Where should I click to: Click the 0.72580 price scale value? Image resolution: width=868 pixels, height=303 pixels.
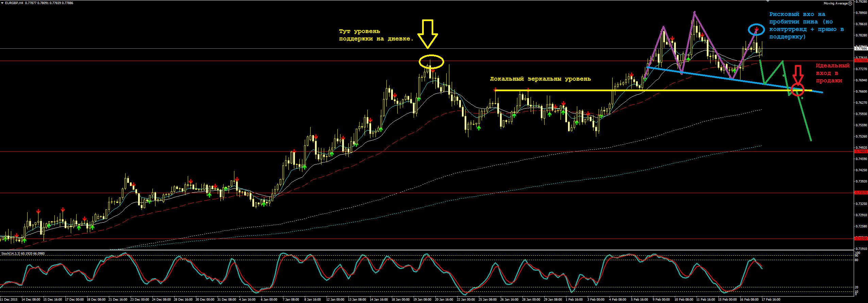coord(861,226)
